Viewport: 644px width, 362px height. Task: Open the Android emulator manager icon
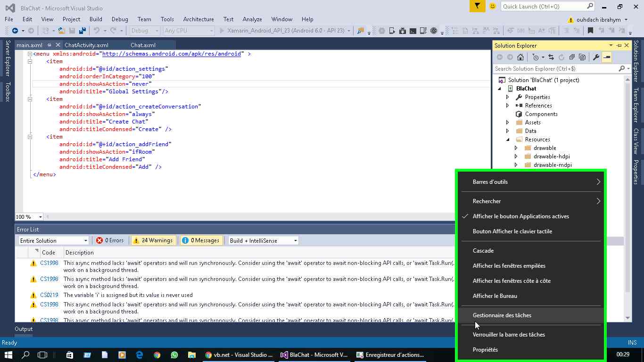(x=392, y=31)
